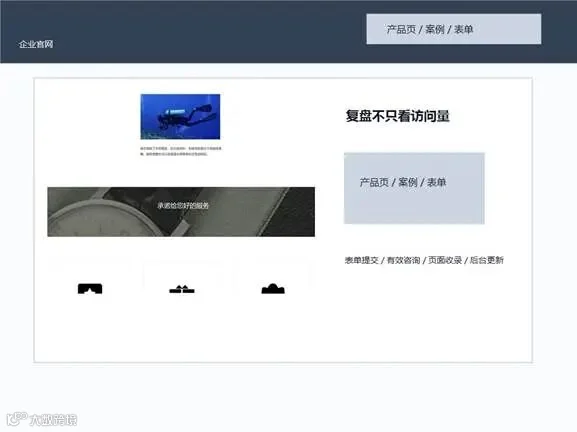Select 表单 in the dark header box
577x432 pixels.
click(463, 29)
